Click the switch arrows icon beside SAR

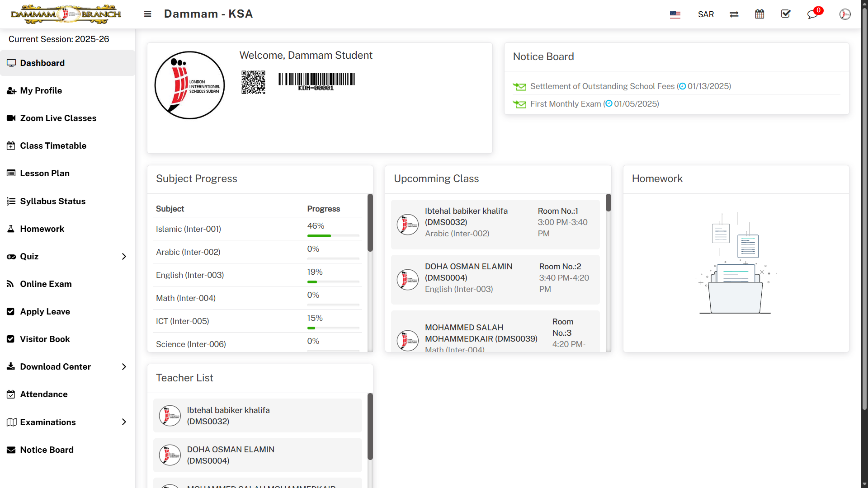(x=734, y=14)
